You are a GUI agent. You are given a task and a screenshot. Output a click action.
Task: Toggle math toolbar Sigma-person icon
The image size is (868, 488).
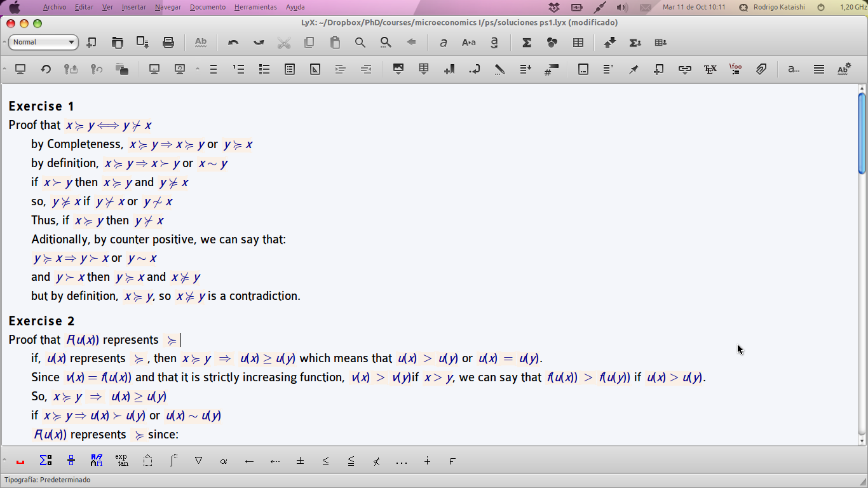tap(635, 43)
